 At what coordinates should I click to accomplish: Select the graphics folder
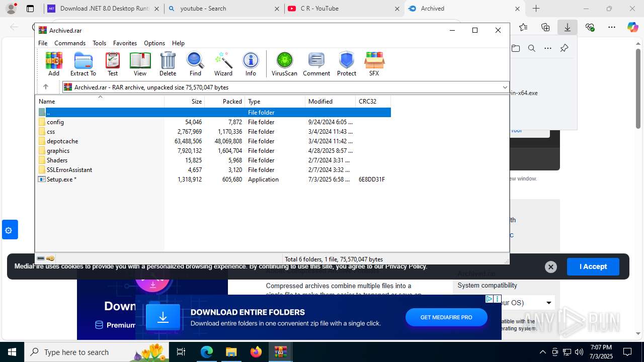(x=213, y=151)
